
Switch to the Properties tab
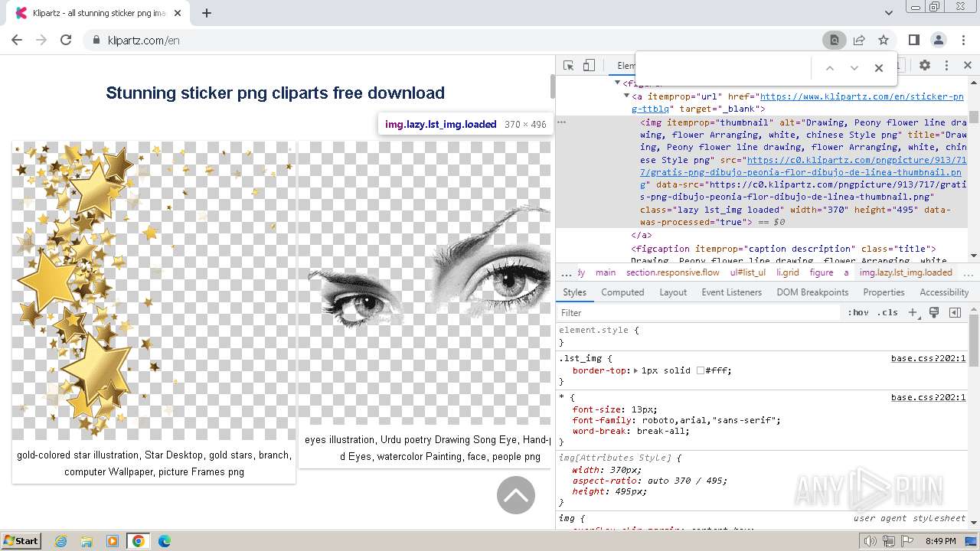coord(884,292)
